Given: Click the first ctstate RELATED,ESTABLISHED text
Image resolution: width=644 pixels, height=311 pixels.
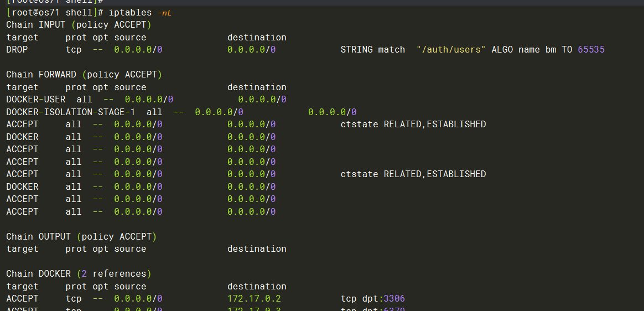Looking at the screenshot, I should pyautogui.click(x=413, y=125).
